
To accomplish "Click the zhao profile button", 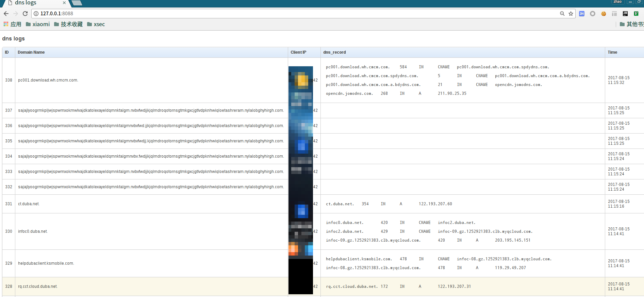I will pyautogui.click(x=617, y=2).
